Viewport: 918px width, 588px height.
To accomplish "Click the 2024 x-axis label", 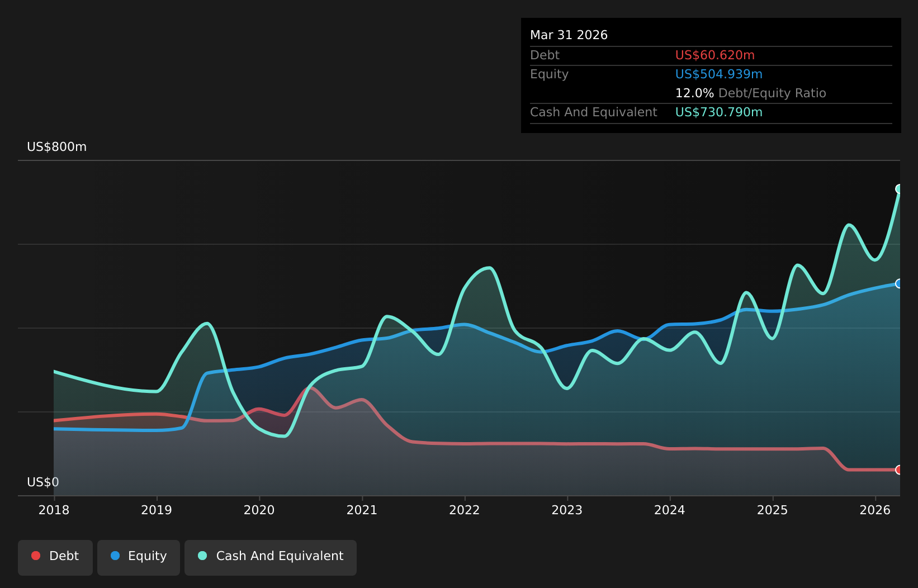I will click(x=670, y=510).
